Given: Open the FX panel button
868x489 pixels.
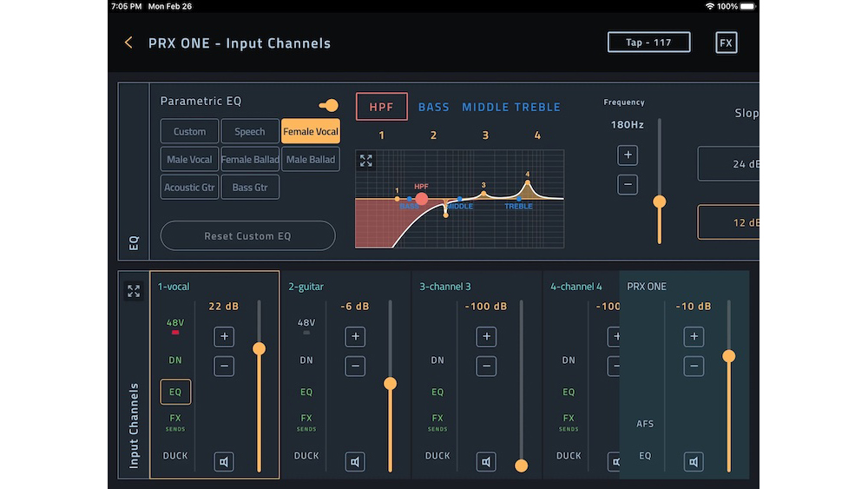Looking at the screenshot, I should point(726,43).
